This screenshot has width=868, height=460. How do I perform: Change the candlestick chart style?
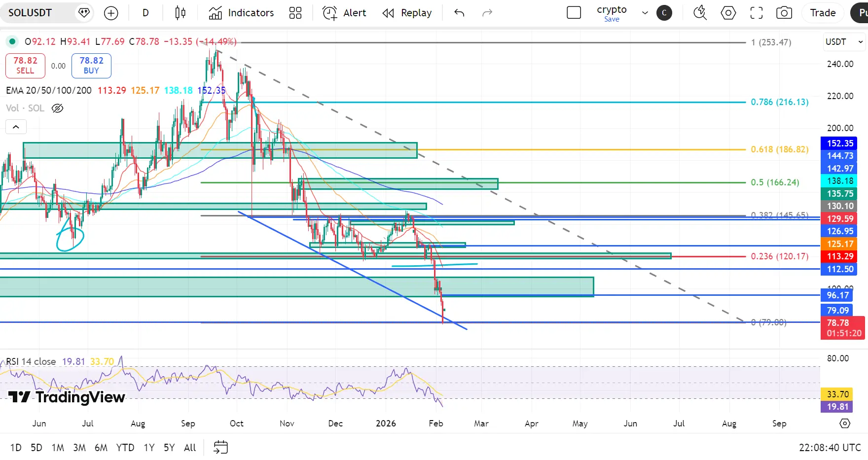[x=181, y=13]
